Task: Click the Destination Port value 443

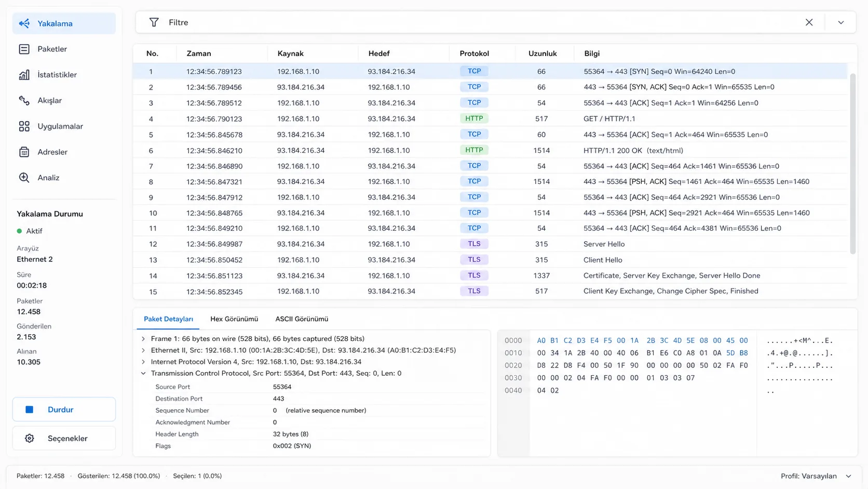Action: 278,399
